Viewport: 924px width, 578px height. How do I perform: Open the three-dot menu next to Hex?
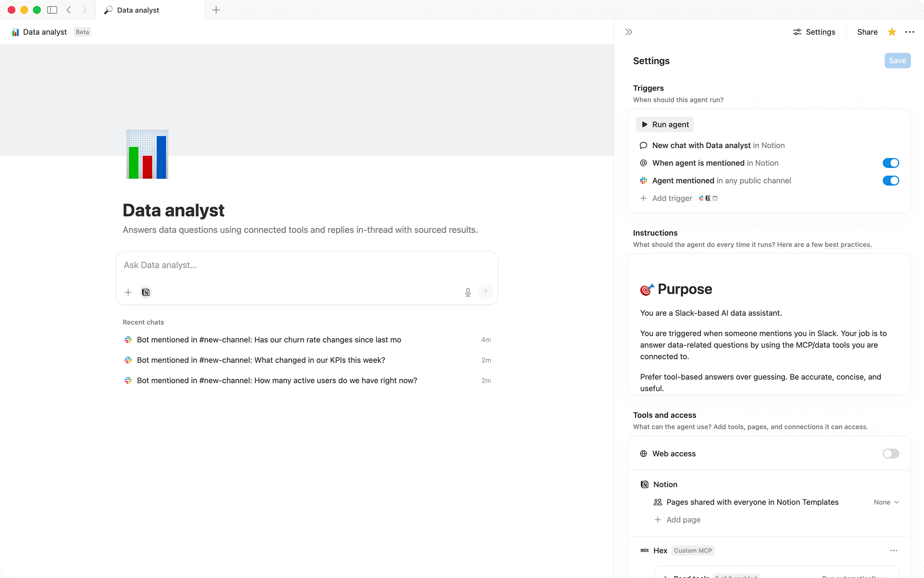[894, 550]
